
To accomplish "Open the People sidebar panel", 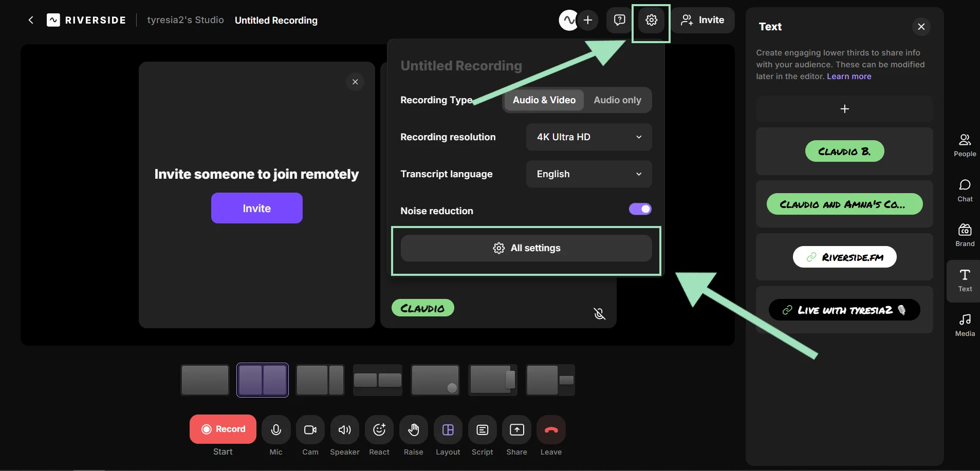I will point(965,145).
